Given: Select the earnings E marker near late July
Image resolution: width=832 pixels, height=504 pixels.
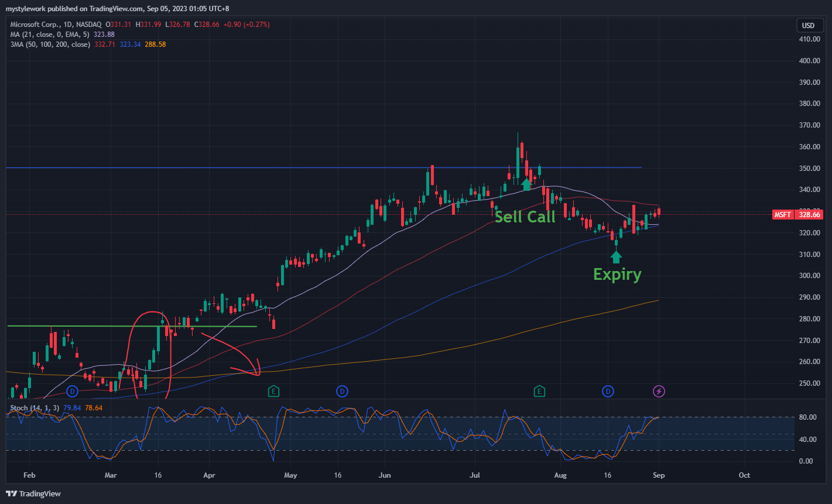Looking at the screenshot, I should pyautogui.click(x=539, y=391).
